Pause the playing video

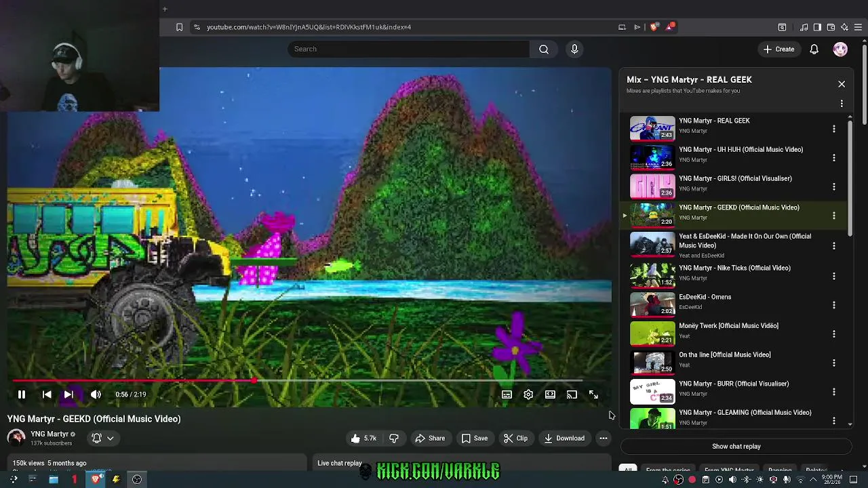pos(22,394)
